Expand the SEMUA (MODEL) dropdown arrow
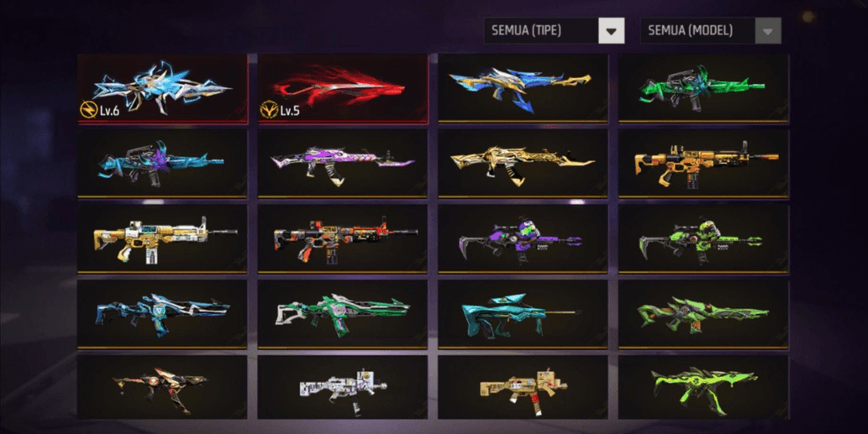 point(767,31)
